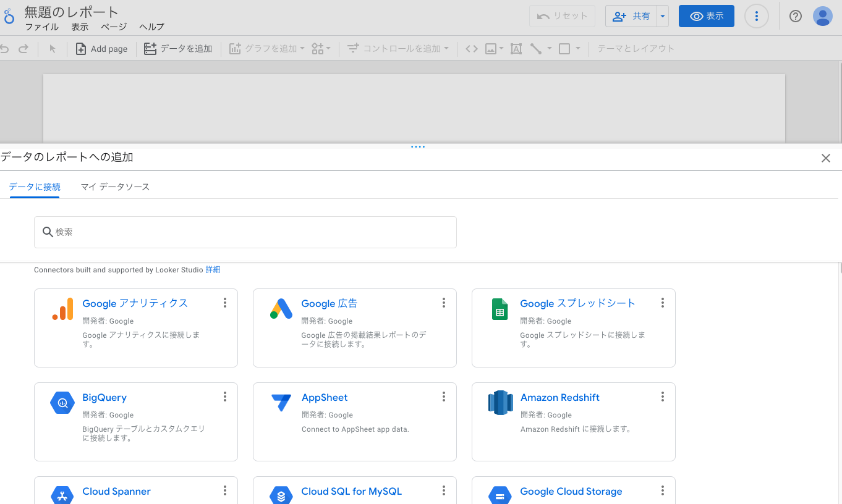Image resolution: width=842 pixels, height=504 pixels.
Task: Click the panel resize handle dots
Action: point(418,147)
